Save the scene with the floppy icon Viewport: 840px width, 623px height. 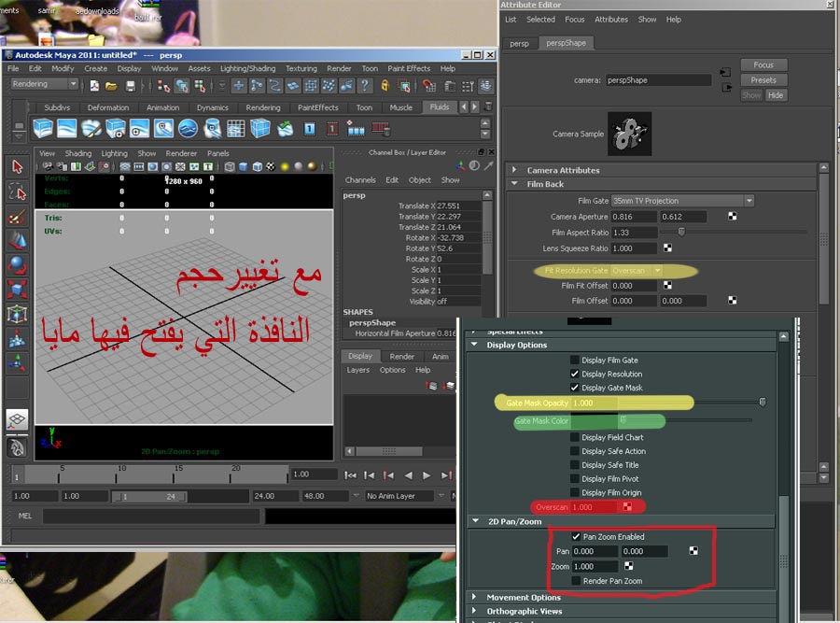pos(130,86)
